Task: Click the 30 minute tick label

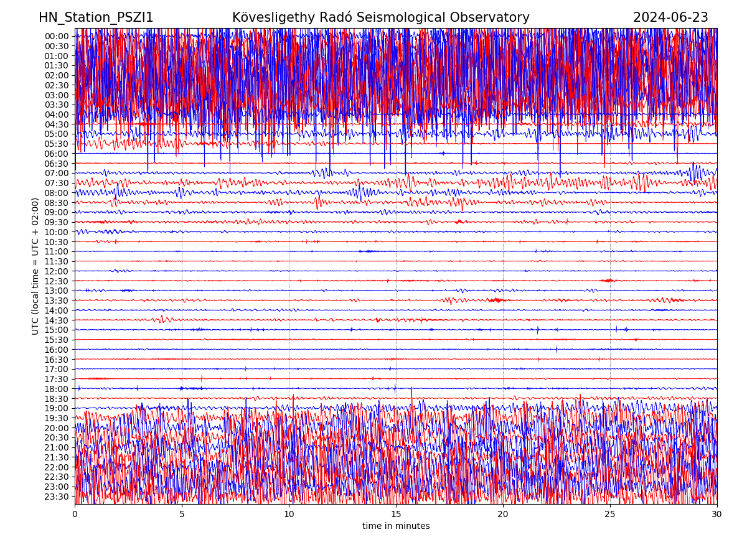Action: (717, 515)
